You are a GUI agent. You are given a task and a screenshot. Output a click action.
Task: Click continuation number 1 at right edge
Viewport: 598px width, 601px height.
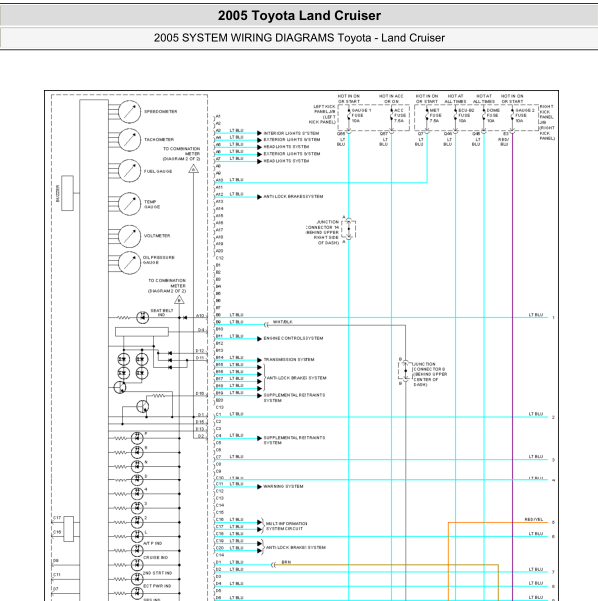pos(554,318)
